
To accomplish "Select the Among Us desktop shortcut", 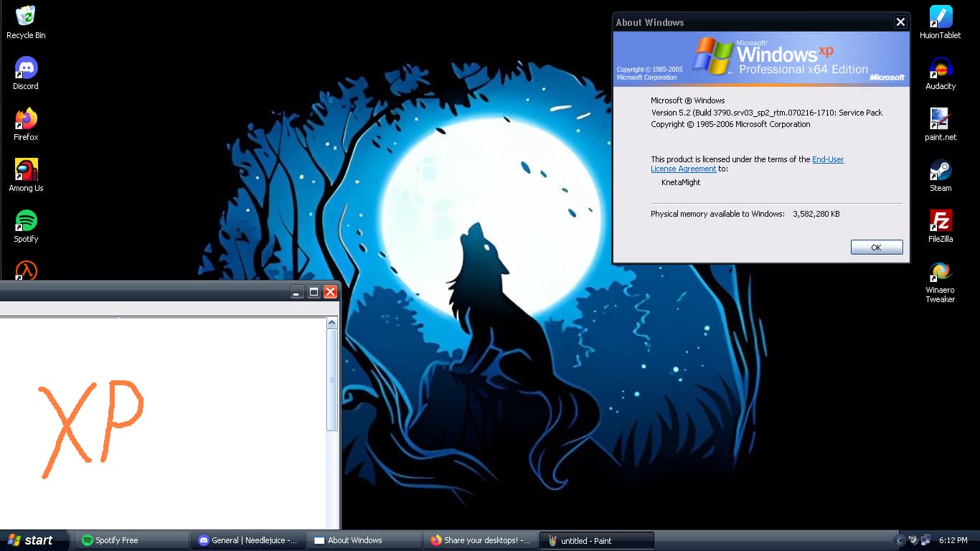I will (26, 175).
